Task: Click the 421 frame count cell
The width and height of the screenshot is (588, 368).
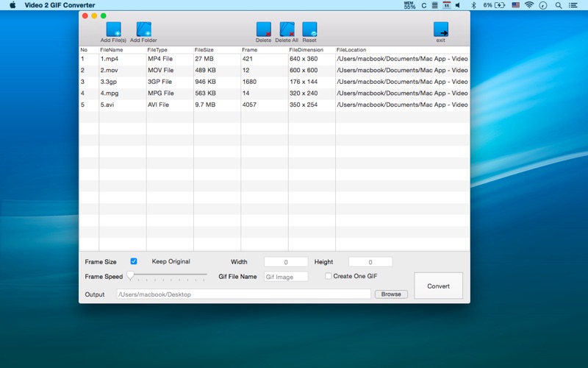Action: coord(248,59)
